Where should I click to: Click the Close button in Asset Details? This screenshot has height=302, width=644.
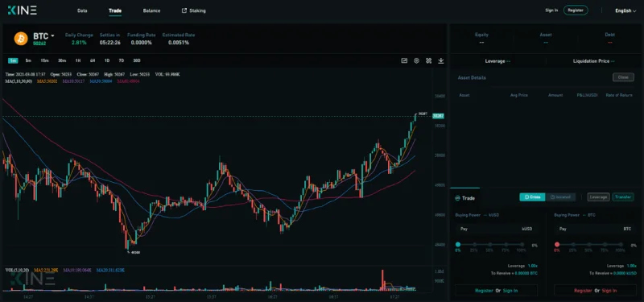coord(623,77)
